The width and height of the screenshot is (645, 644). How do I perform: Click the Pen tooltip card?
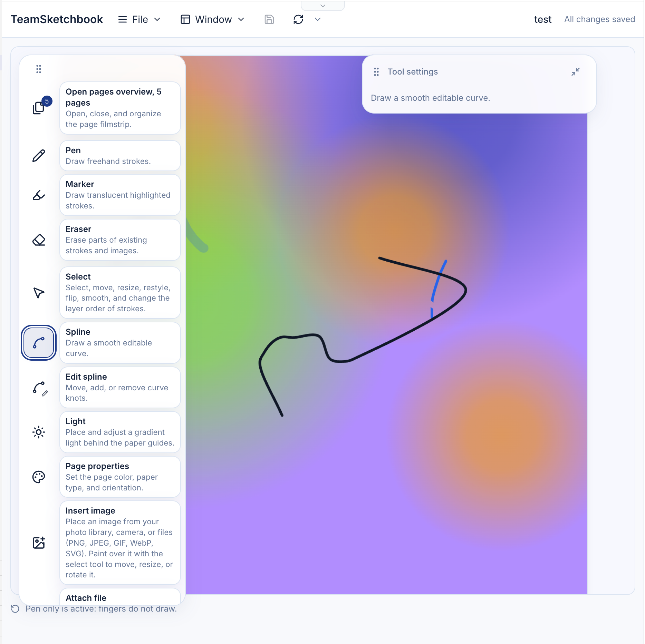pos(120,156)
